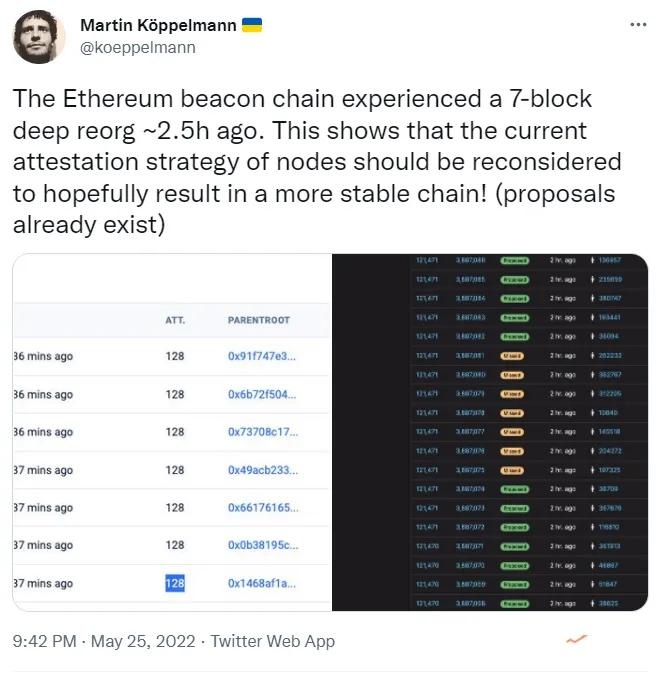This screenshot has height=674, width=665.
Task: Click the Missed badge for slot 3,887,075
Action: [x=512, y=469]
